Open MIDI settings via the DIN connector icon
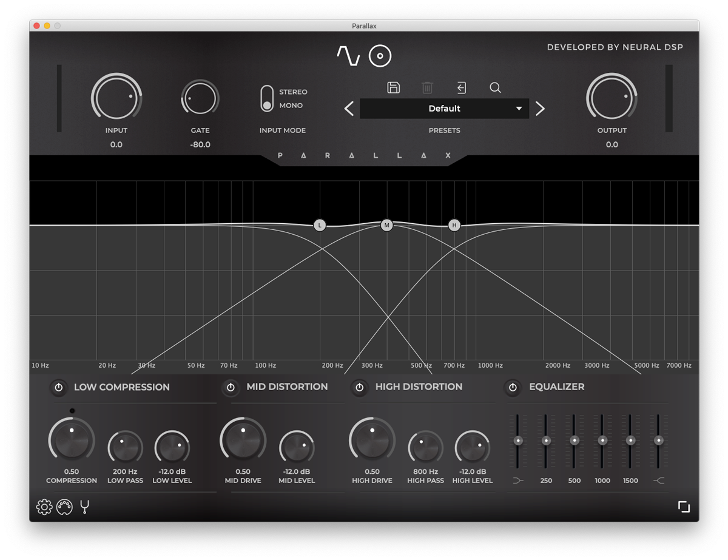This screenshot has width=728, height=560. click(x=64, y=507)
